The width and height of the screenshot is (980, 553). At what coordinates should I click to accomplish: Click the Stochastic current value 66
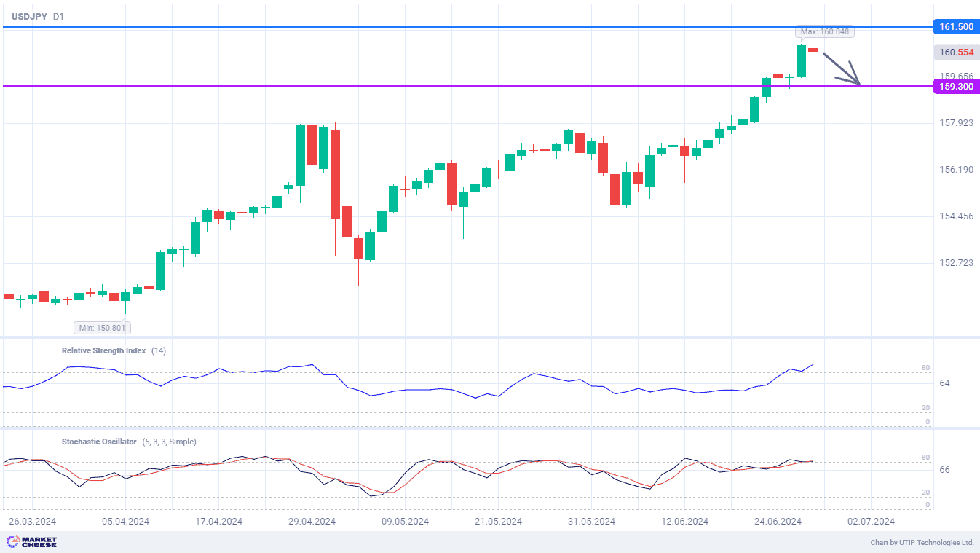(944, 470)
